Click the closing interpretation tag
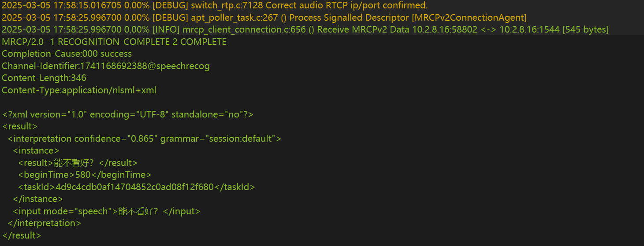Image resolution: width=644 pixels, height=246 pixels. click(44, 223)
